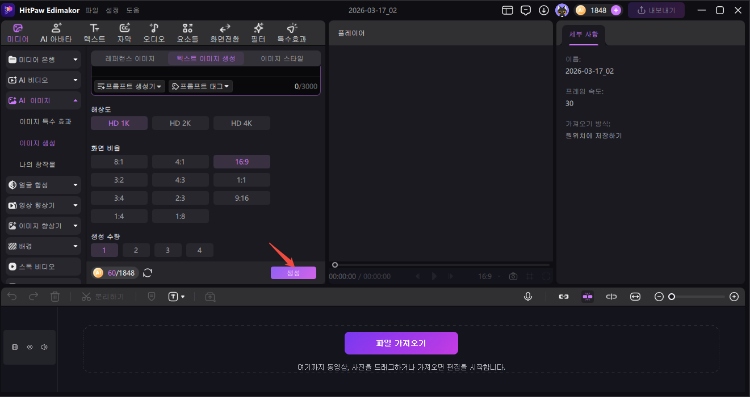Viewport: 750px width, 397px height.
Task: Mute the track speaker icon
Action: pyautogui.click(x=44, y=347)
